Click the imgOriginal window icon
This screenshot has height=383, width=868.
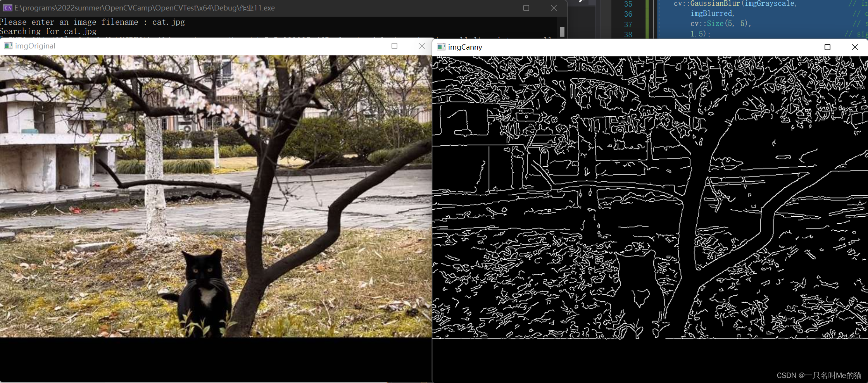point(8,46)
